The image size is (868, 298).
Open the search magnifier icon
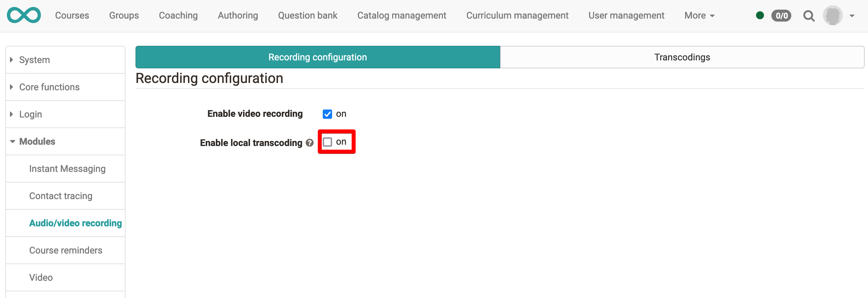pyautogui.click(x=809, y=16)
